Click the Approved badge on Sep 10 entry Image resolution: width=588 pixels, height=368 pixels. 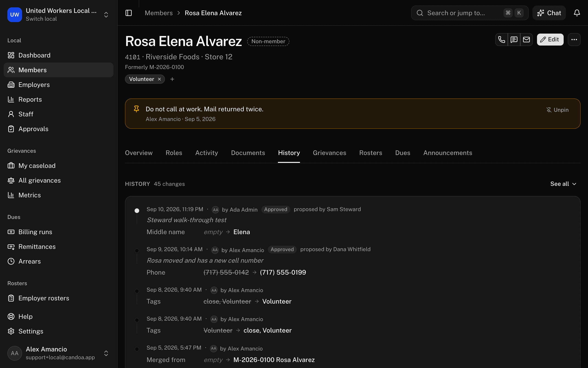click(x=276, y=209)
